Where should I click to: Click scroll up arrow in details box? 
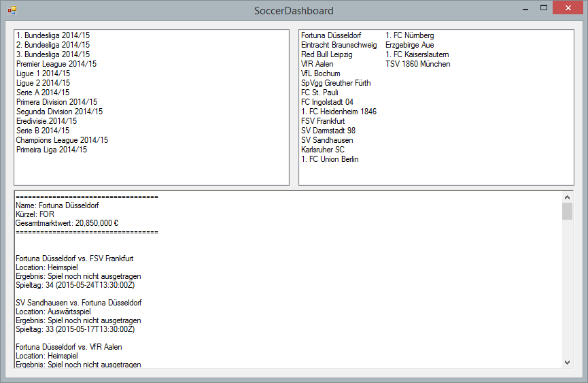pos(567,197)
